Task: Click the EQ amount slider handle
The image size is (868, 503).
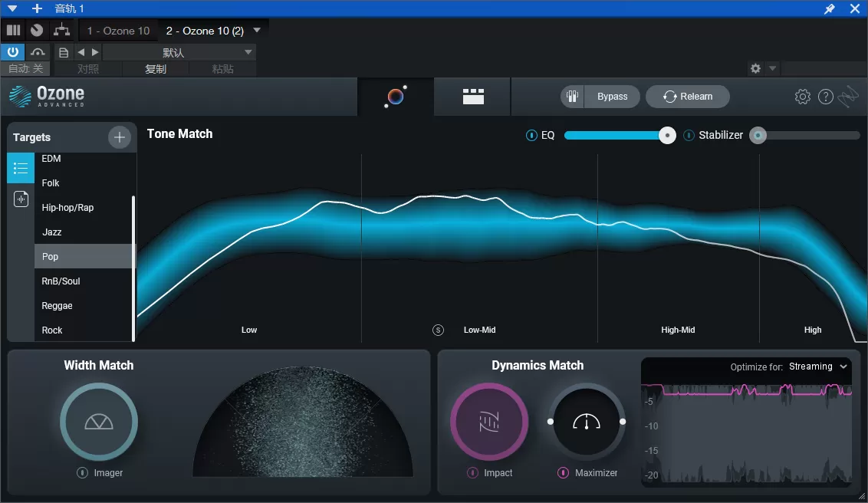Action: pyautogui.click(x=668, y=136)
